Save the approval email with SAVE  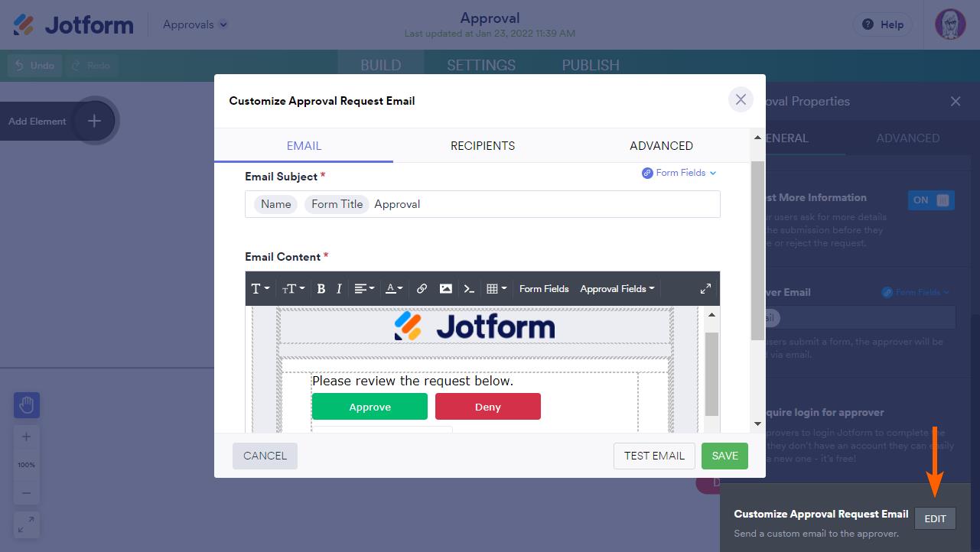click(724, 456)
